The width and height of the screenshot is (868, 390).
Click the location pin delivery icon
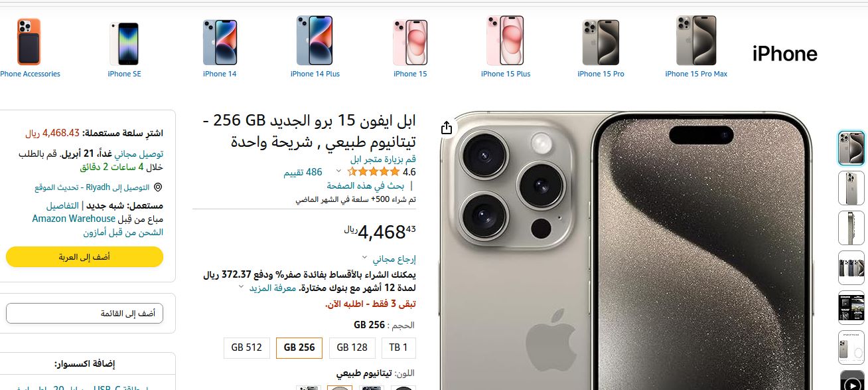click(157, 188)
